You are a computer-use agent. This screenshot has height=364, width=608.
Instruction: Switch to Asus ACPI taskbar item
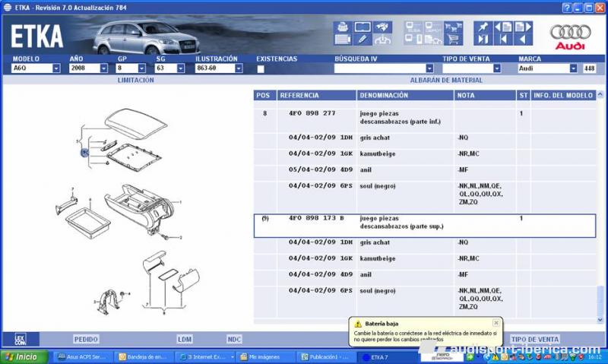coord(83,356)
